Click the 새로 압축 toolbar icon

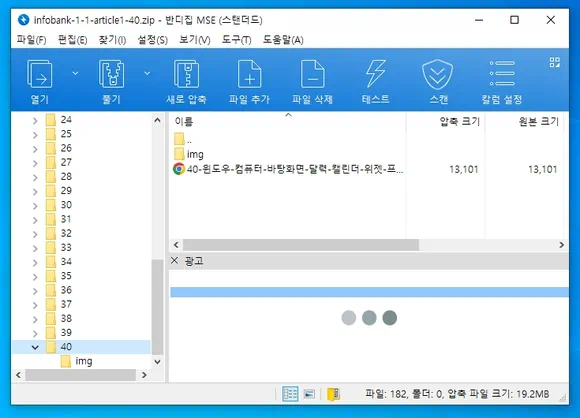pyautogui.click(x=186, y=74)
